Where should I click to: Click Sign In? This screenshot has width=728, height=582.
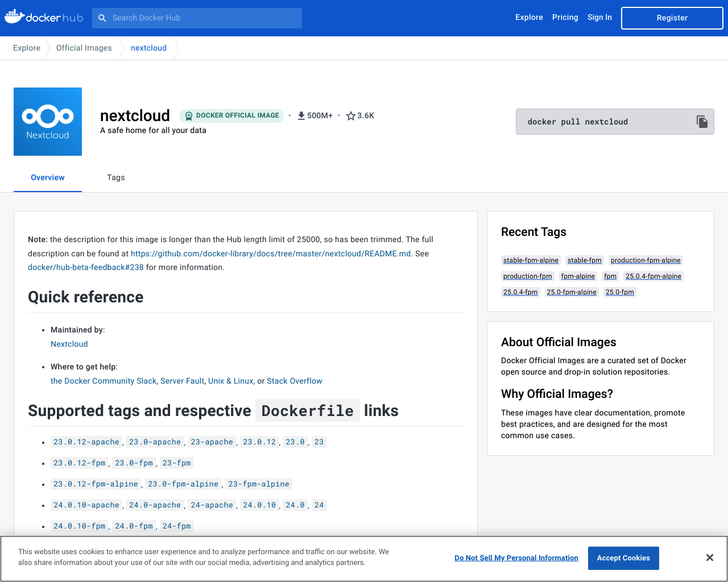point(599,18)
